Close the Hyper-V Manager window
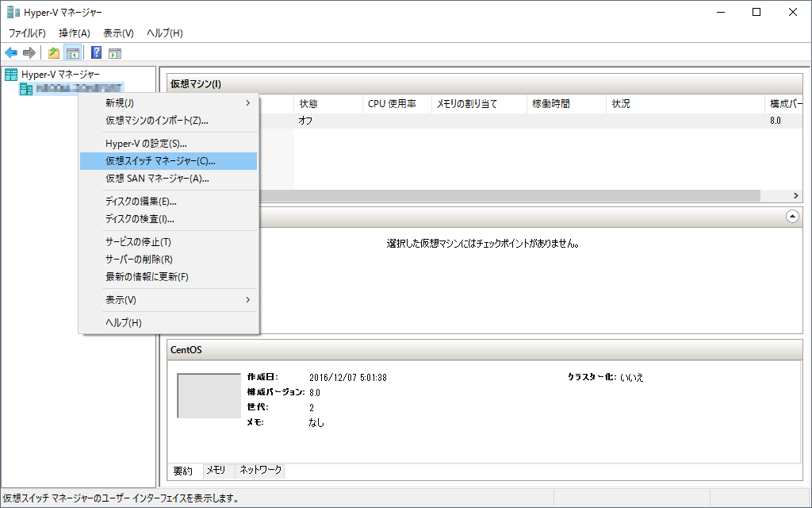 point(793,12)
